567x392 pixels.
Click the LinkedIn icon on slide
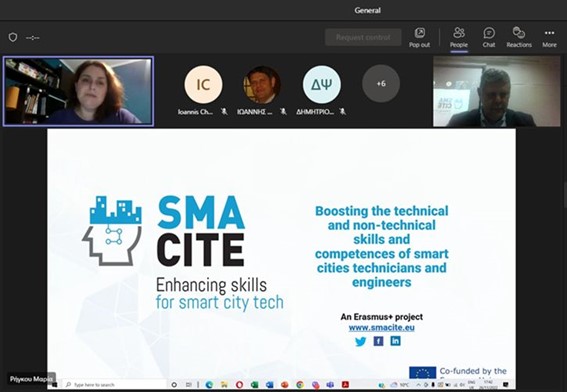(x=395, y=341)
